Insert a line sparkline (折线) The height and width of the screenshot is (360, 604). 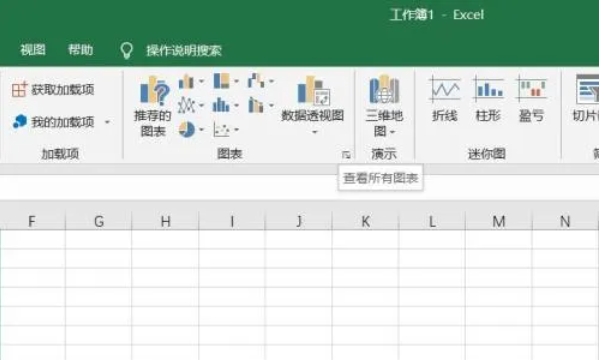445,99
